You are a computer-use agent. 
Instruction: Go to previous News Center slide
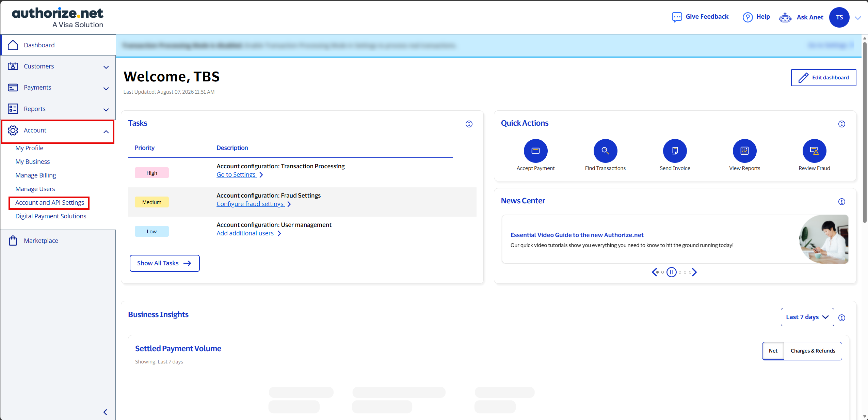(654, 272)
